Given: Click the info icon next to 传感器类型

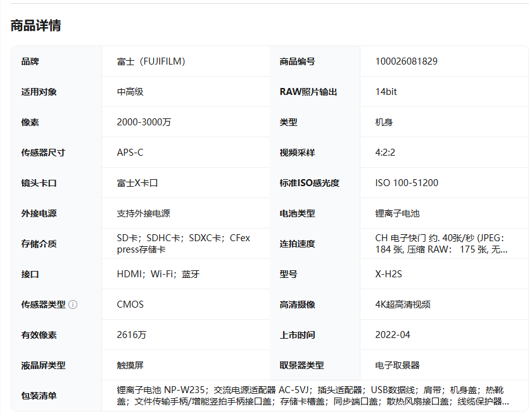Looking at the screenshot, I should (73, 304).
